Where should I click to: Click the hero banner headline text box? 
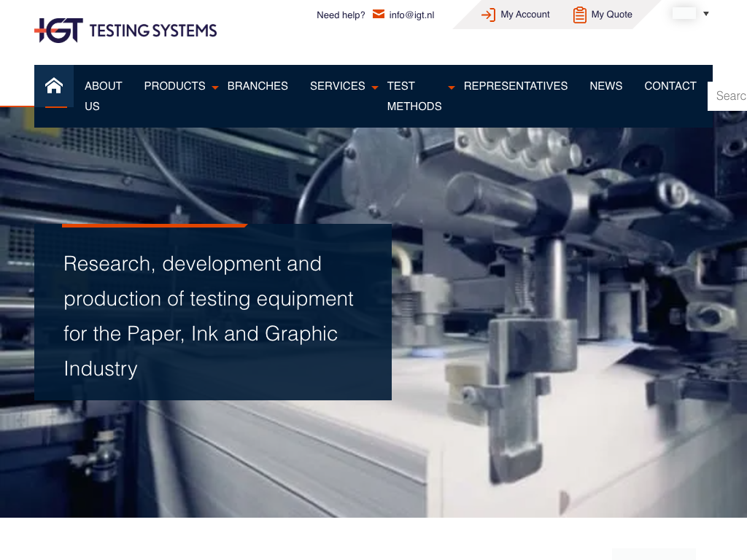click(213, 315)
